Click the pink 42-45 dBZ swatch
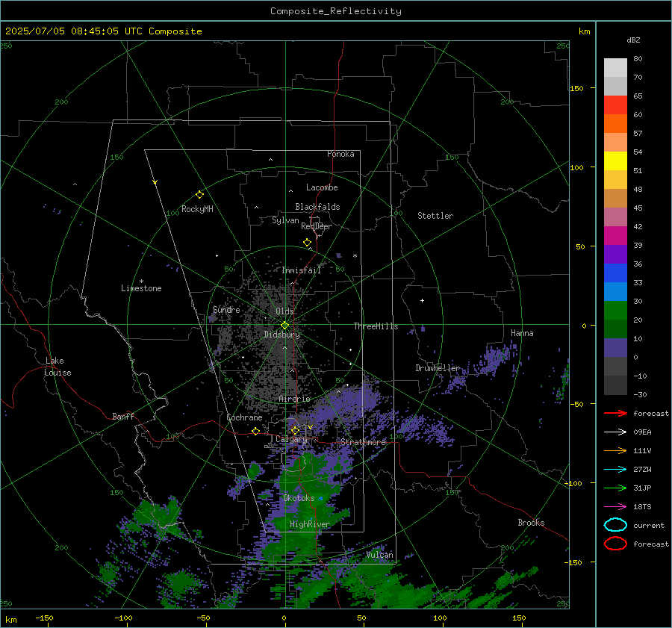The image size is (672, 628). pos(615,217)
